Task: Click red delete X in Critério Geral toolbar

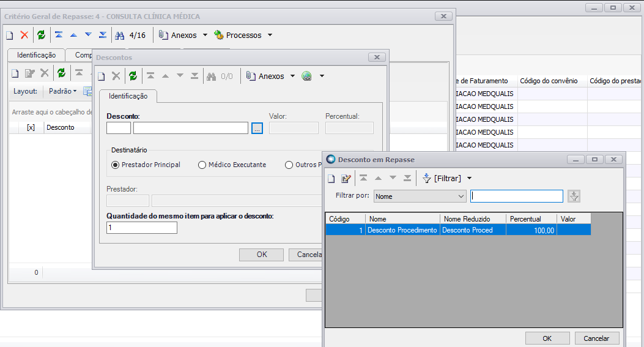Action: click(24, 35)
